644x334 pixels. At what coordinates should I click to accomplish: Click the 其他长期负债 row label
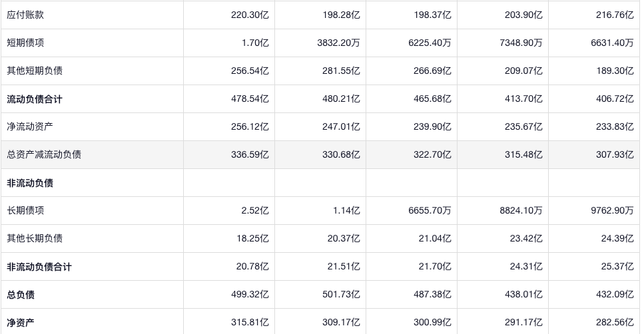(x=35, y=238)
